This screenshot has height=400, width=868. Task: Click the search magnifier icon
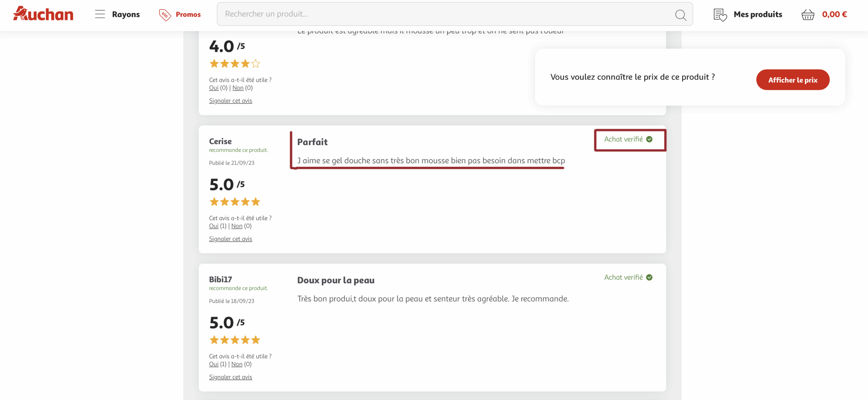[x=680, y=15]
